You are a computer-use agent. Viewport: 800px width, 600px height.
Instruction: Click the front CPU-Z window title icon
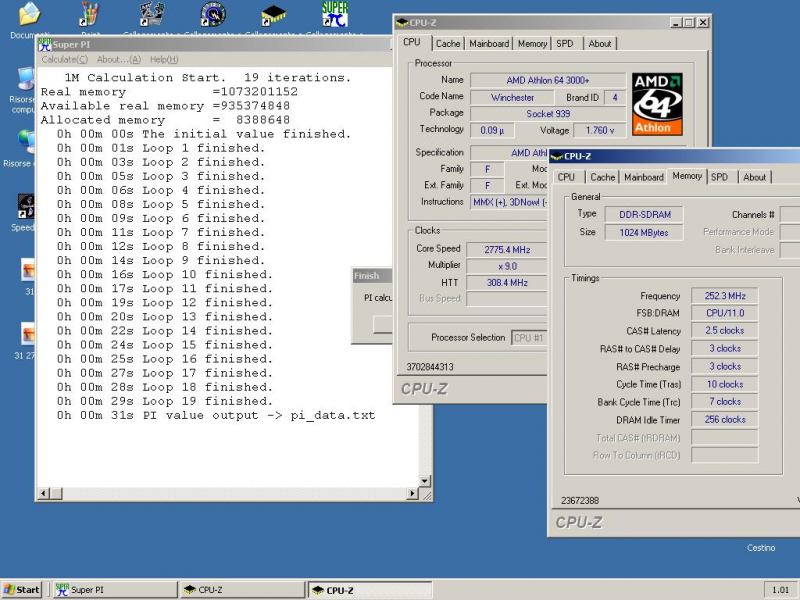pyautogui.click(x=557, y=157)
